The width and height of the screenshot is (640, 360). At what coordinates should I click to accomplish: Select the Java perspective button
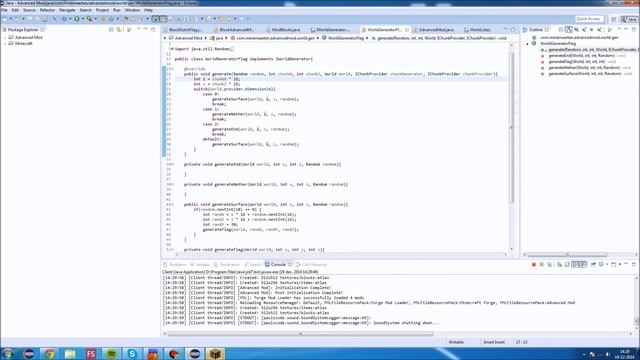629,19
